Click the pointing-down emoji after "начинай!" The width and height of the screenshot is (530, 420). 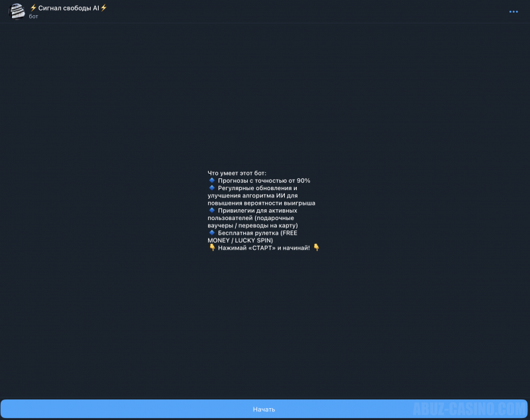[x=316, y=248]
